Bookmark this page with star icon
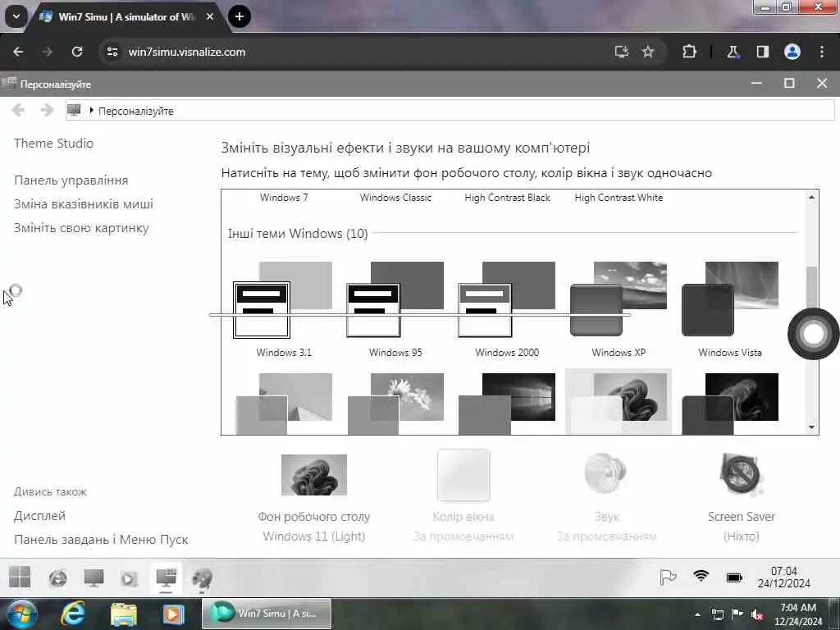This screenshot has width=840, height=630. [648, 52]
